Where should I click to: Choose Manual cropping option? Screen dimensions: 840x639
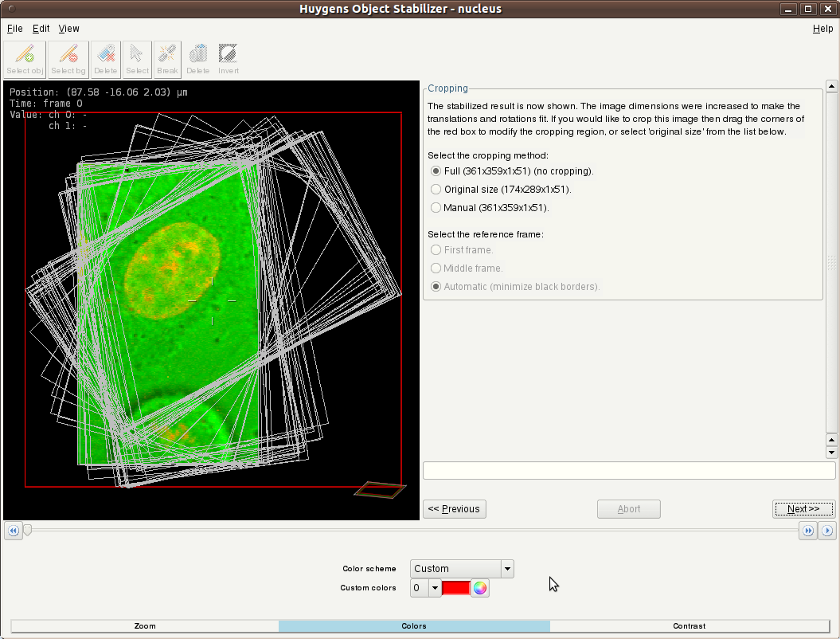pos(436,208)
